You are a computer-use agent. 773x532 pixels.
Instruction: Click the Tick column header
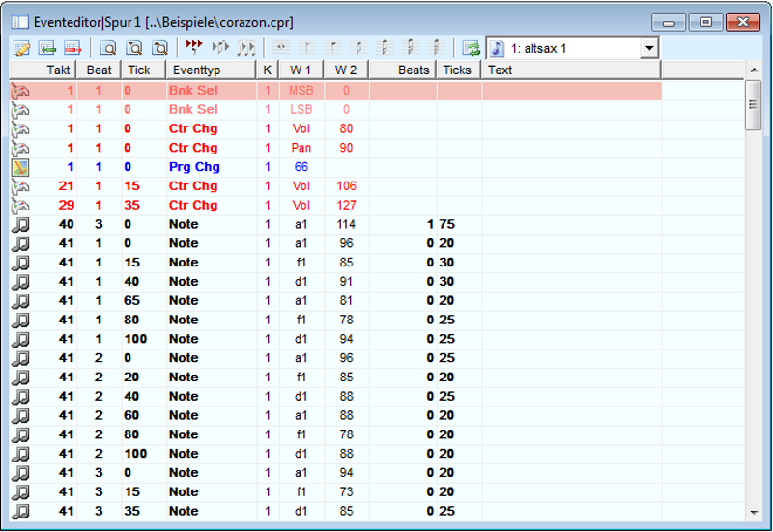[143, 70]
